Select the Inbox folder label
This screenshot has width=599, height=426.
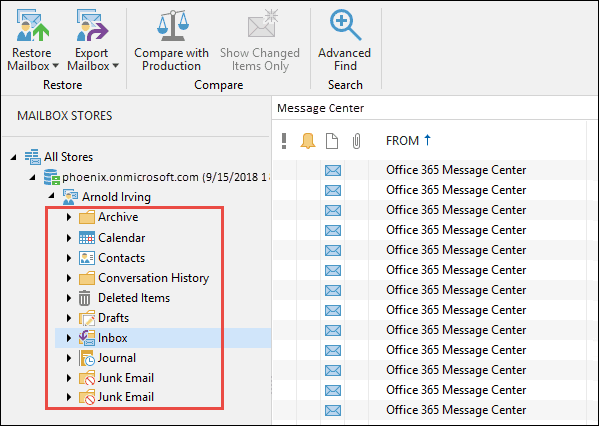pyautogui.click(x=113, y=338)
